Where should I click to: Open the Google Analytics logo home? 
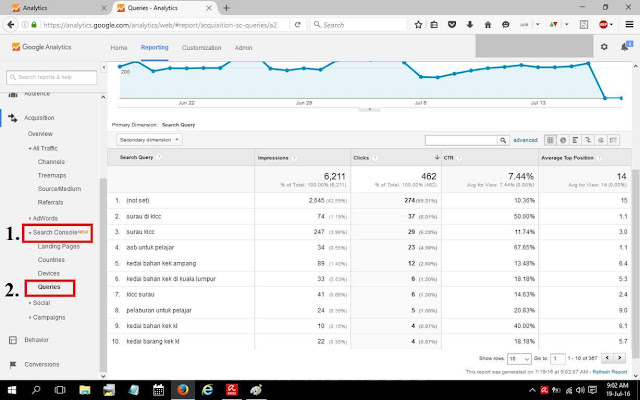coord(41,47)
